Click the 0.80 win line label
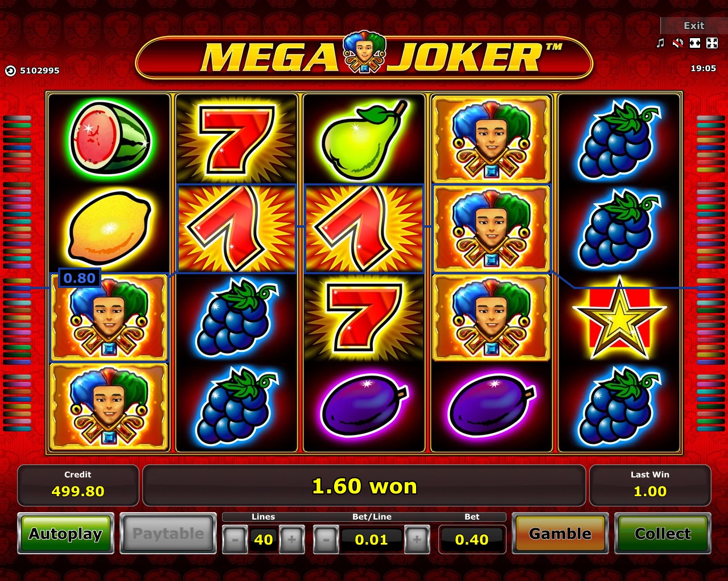The image size is (728, 581). (x=80, y=278)
